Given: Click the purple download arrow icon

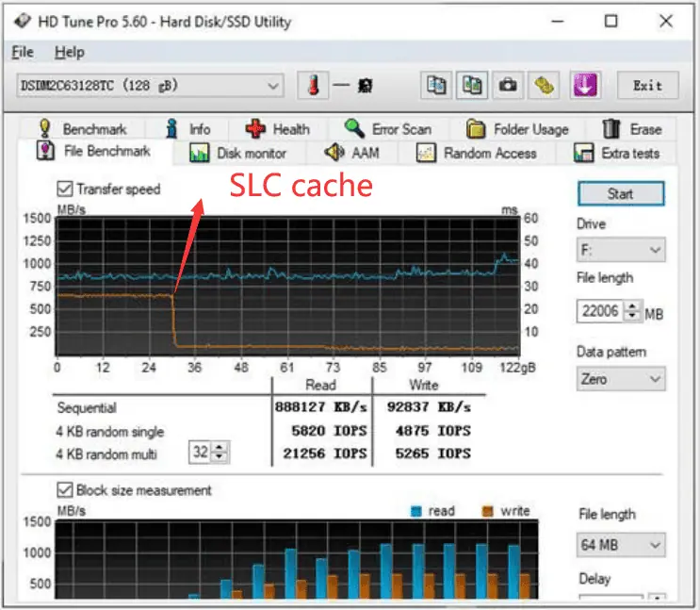Looking at the screenshot, I should 585,85.
